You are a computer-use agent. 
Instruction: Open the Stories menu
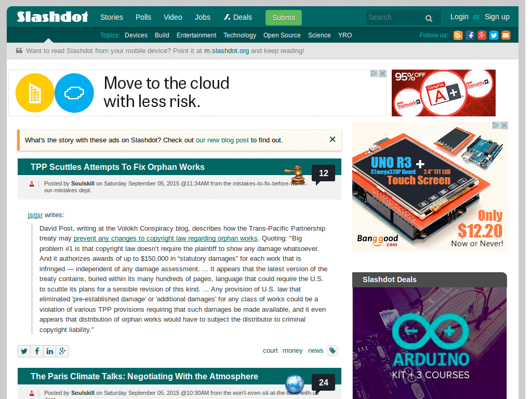(x=112, y=17)
